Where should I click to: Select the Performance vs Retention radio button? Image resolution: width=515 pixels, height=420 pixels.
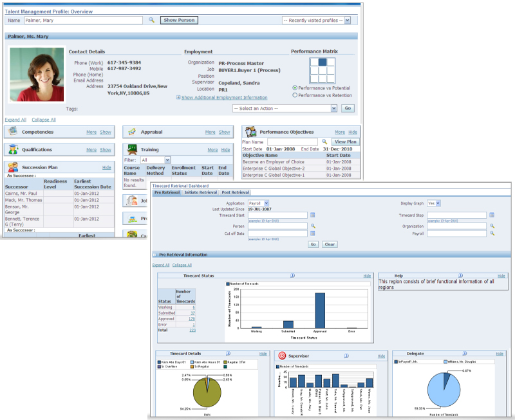click(295, 95)
